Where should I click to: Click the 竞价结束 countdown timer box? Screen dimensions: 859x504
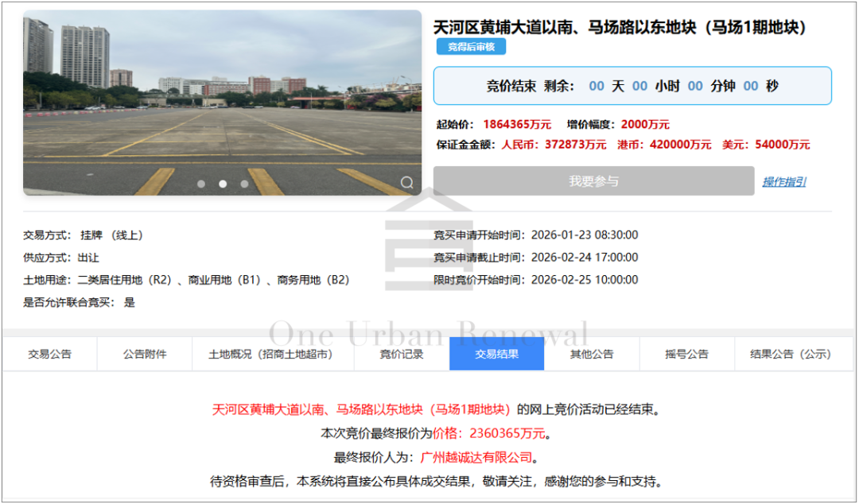coord(632,86)
